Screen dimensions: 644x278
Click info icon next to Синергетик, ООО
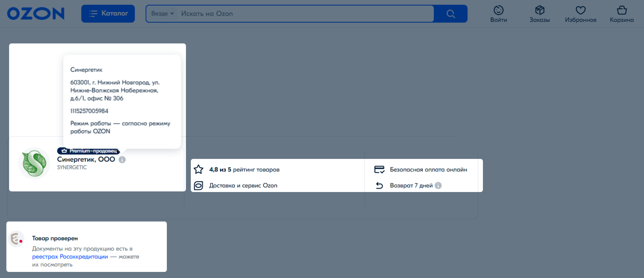122,160
